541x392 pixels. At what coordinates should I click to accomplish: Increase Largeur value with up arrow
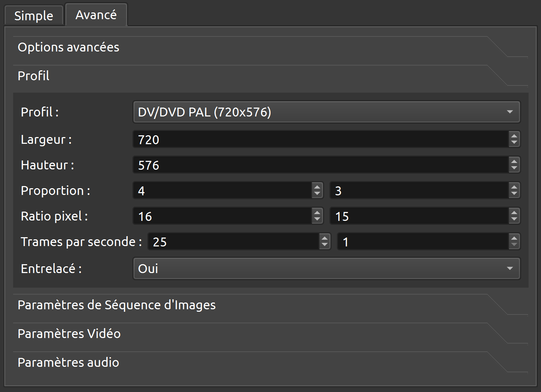[x=514, y=136]
